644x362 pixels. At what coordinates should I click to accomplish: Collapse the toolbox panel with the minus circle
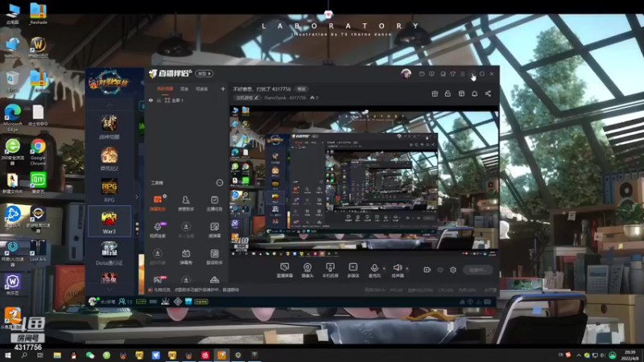tap(219, 183)
